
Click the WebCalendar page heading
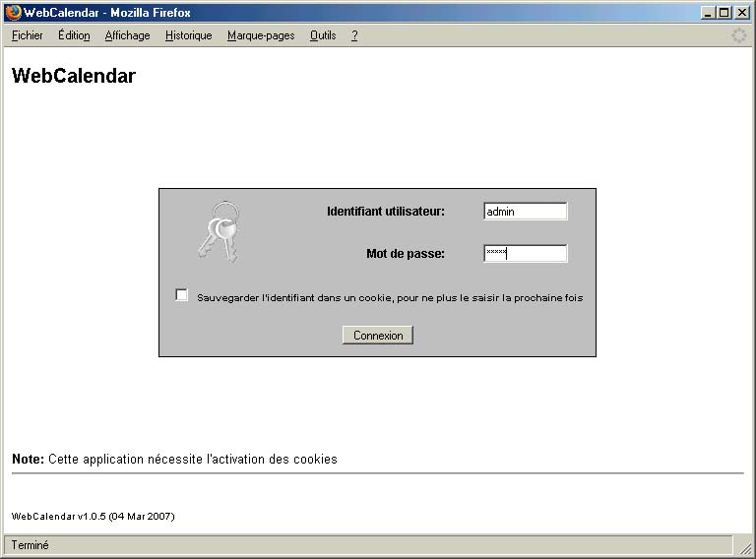(74, 76)
